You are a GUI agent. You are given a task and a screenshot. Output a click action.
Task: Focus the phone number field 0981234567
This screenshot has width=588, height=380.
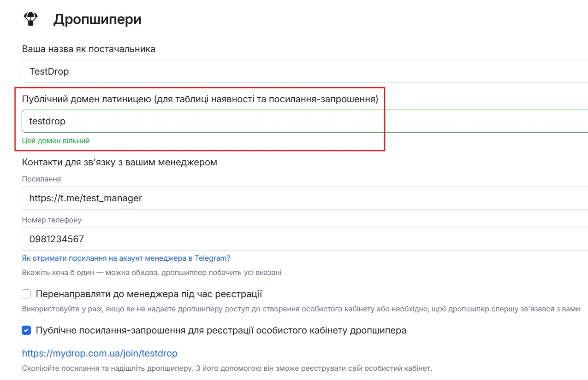305,239
